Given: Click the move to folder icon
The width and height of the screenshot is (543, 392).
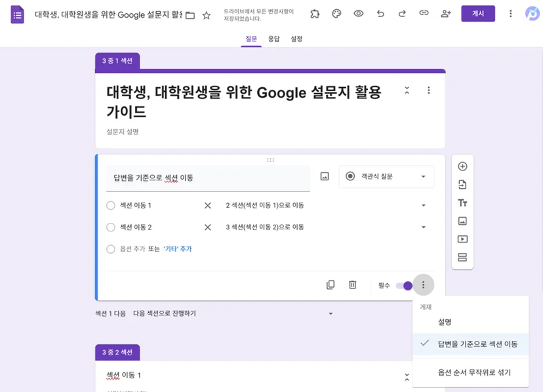Looking at the screenshot, I should click(x=190, y=15).
